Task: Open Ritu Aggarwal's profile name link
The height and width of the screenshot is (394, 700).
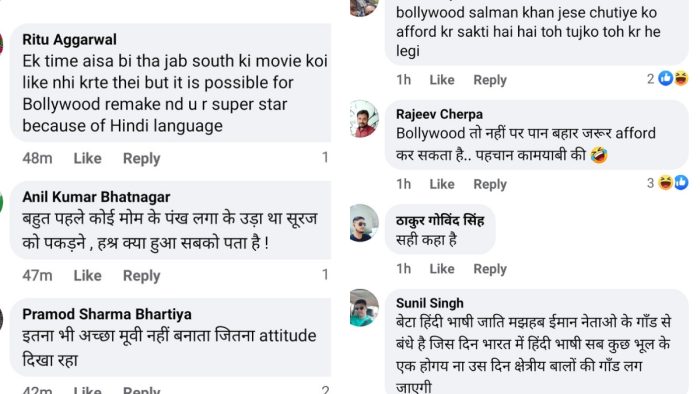Action: [x=70, y=39]
